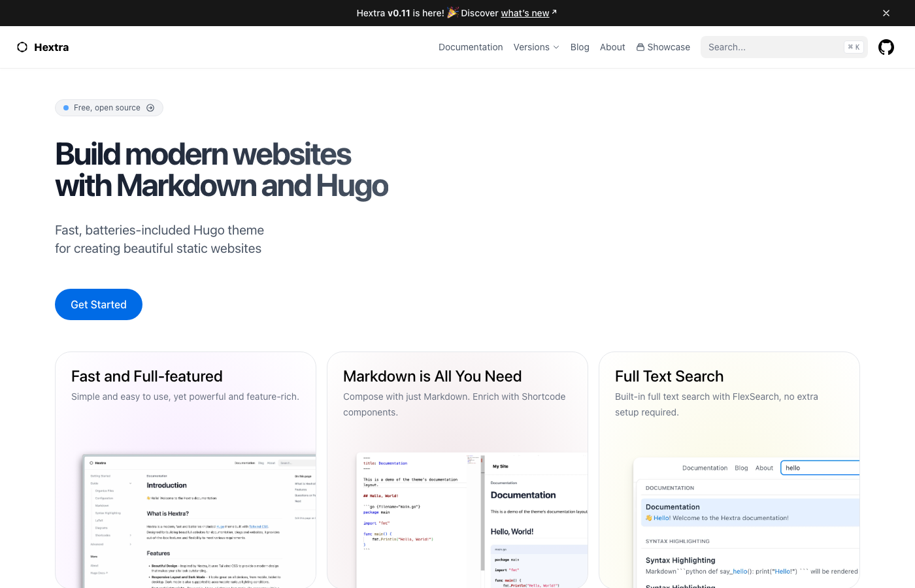Screen dimensions: 915x588
Task: Dismiss the v0.11 announcement banner
Action: pyautogui.click(x=886, y=13)
